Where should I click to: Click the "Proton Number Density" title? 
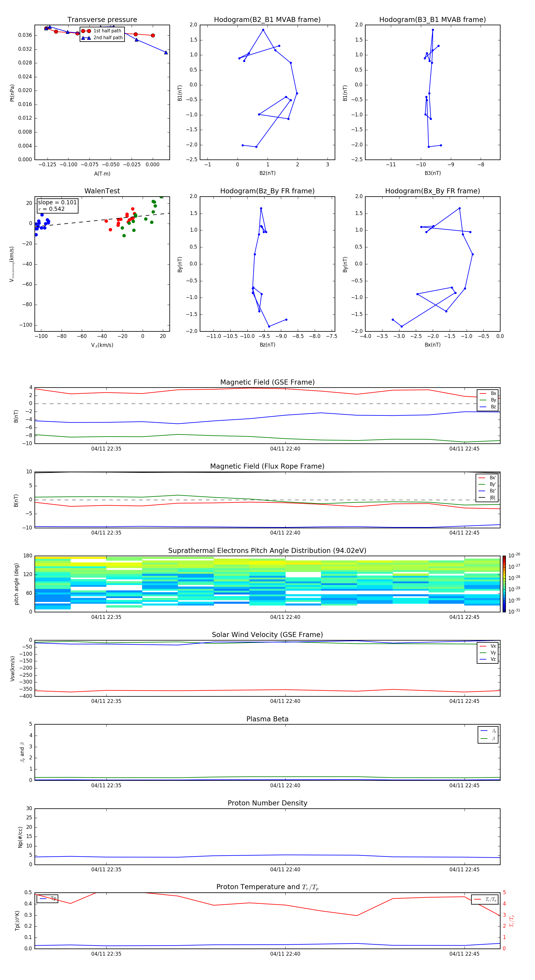[x=267, y=803]
